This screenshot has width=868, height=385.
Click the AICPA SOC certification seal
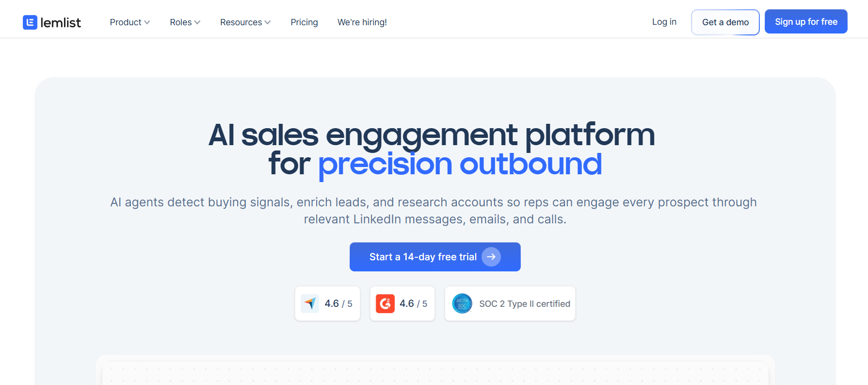(462, 303)
